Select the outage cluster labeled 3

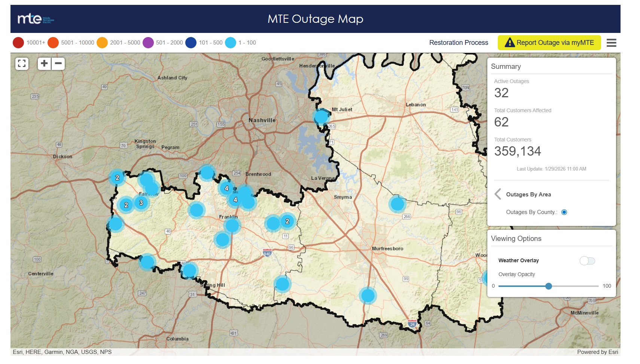click(x=141, y=203)
